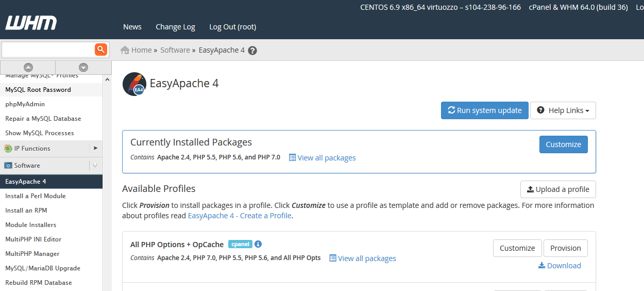Select EasyApache 4 in sidebar

pos(52,182)
